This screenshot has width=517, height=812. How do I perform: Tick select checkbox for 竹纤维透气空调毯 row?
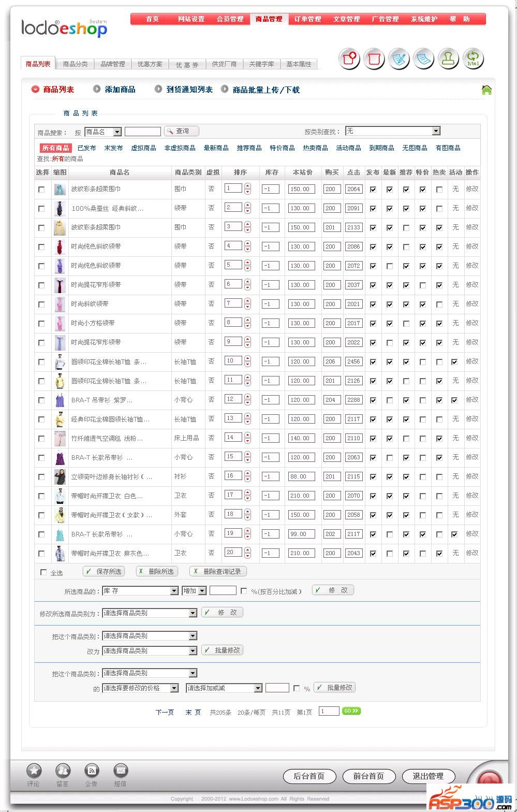pos(41,439)
